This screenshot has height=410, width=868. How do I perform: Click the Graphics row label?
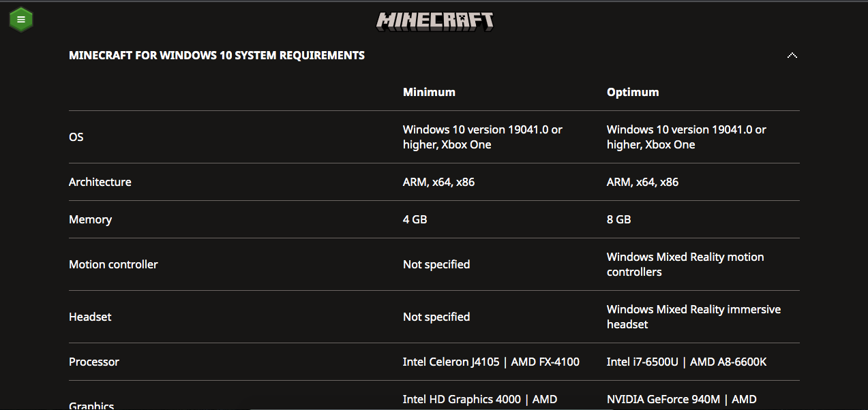click(x=91, y=406)
